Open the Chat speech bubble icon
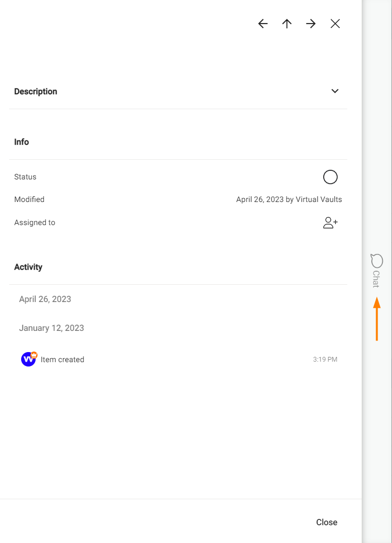 pyautogui.click(x=377, y=261)
